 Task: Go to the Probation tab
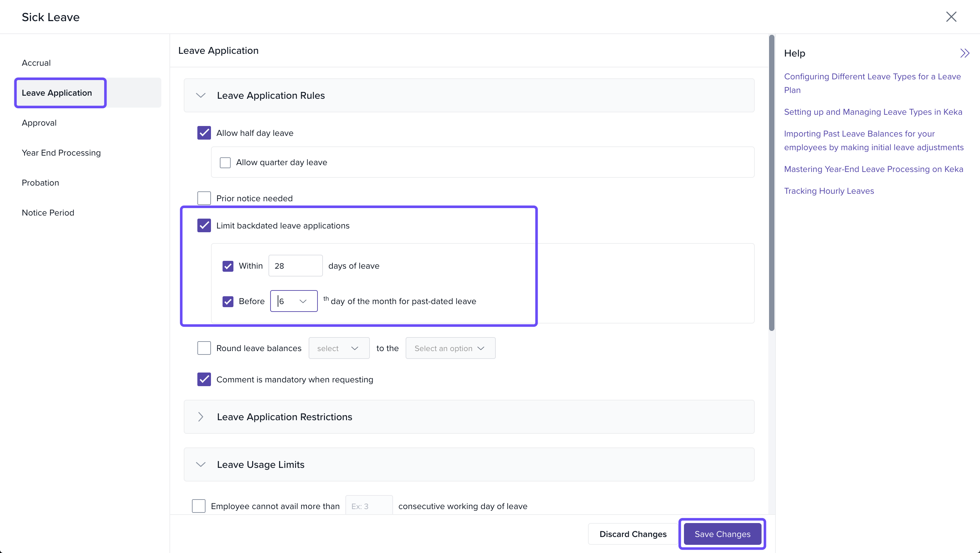coord(40,183)
